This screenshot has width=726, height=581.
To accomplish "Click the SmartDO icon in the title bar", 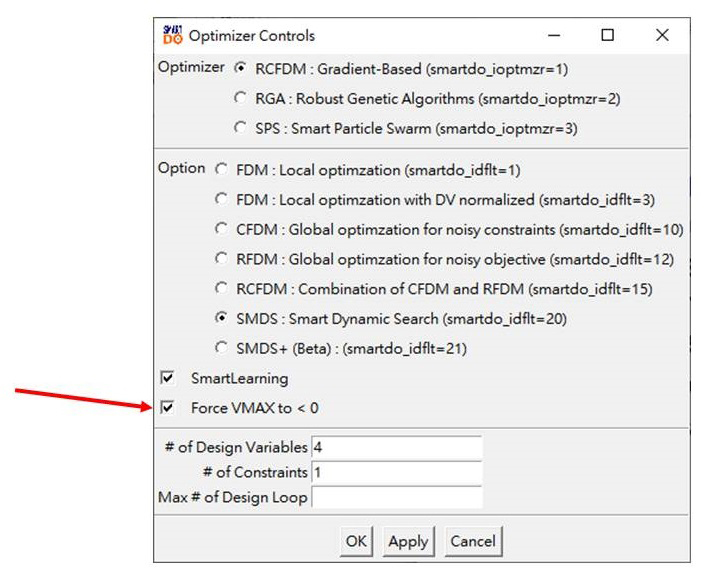I will click(172, 35).
